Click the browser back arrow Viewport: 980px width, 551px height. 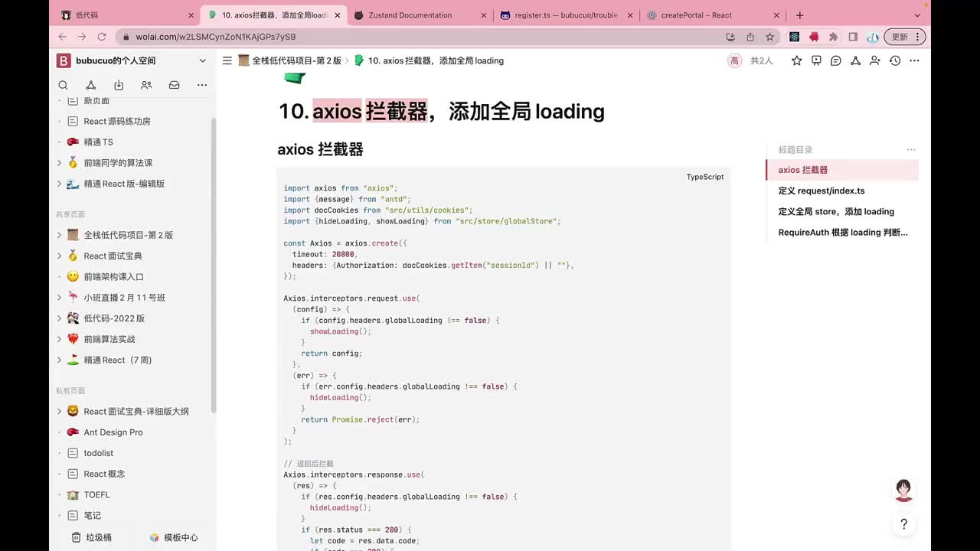[63, 37]
